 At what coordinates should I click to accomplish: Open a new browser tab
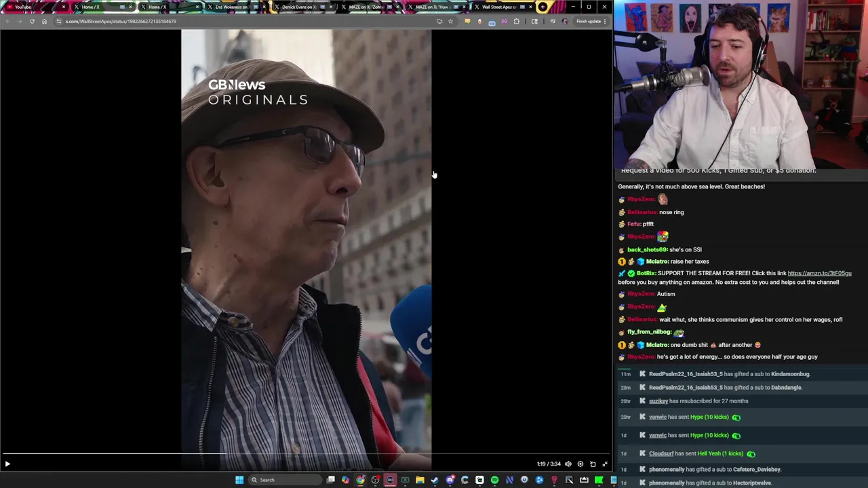click(542, 7)
